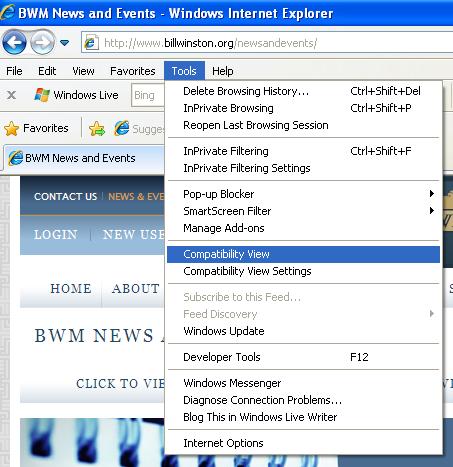The height and width of the screenshot is (467, 453).
Task: Open the Favorites menu
Action: click(133, 71)
